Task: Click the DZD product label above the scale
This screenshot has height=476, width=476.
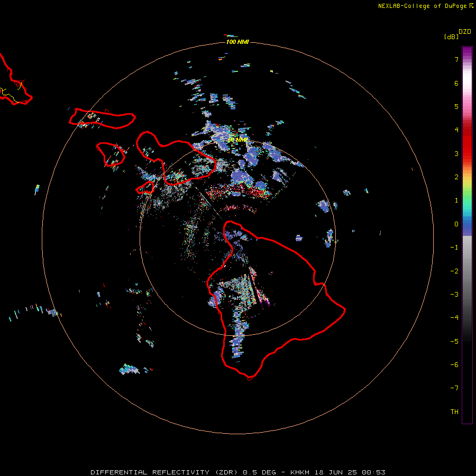Action: tap(465, 32)
